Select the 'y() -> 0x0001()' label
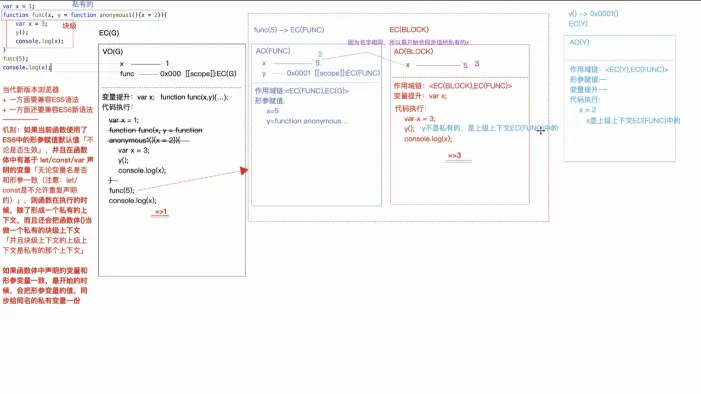Image resolution: width=701 pixels, height=394 pixels. [x=593, y=14]
